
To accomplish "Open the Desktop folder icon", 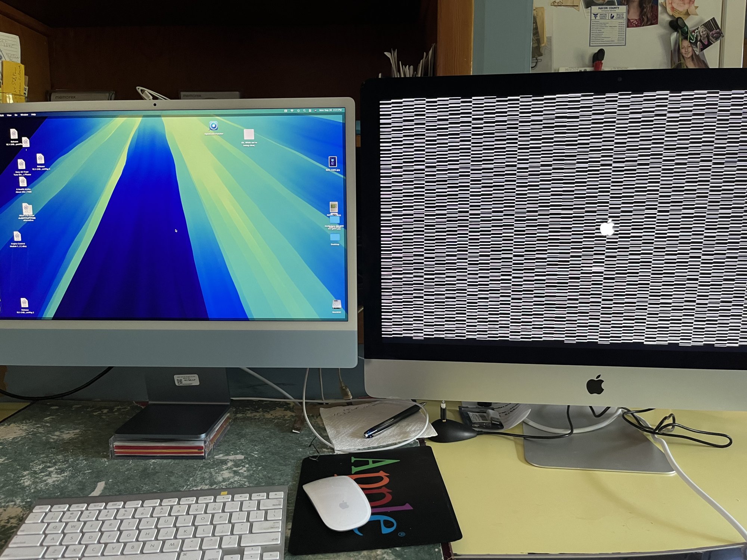I will click(335, 237).
